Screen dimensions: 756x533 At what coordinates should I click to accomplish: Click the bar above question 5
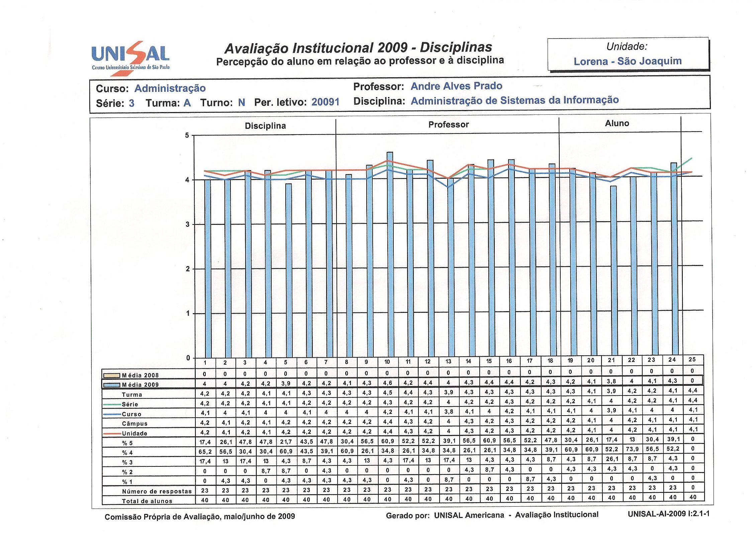288,270
